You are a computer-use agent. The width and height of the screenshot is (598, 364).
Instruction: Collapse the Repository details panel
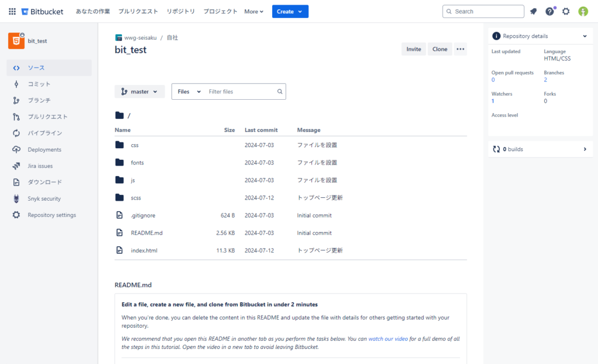tap(585, 36)
